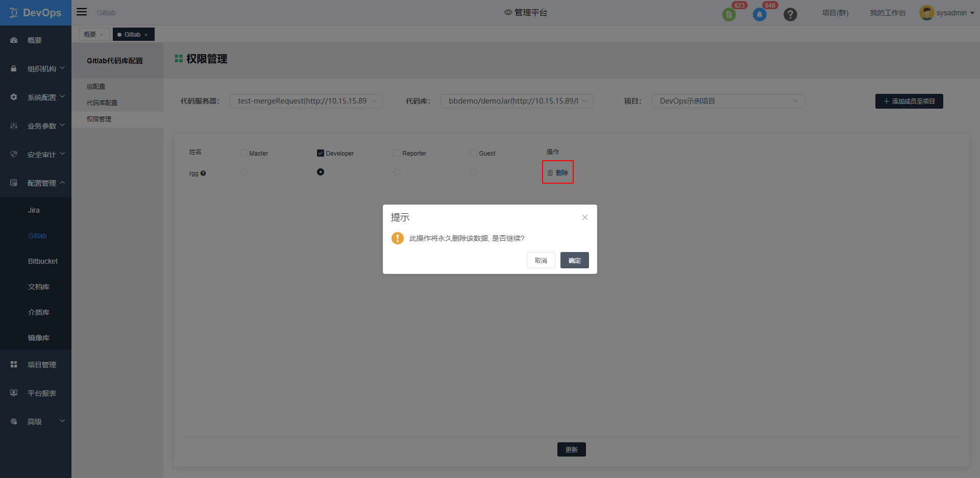Click the 安全审计 shield icon
This screenshot has height=478, width=980.
(14, 154)
